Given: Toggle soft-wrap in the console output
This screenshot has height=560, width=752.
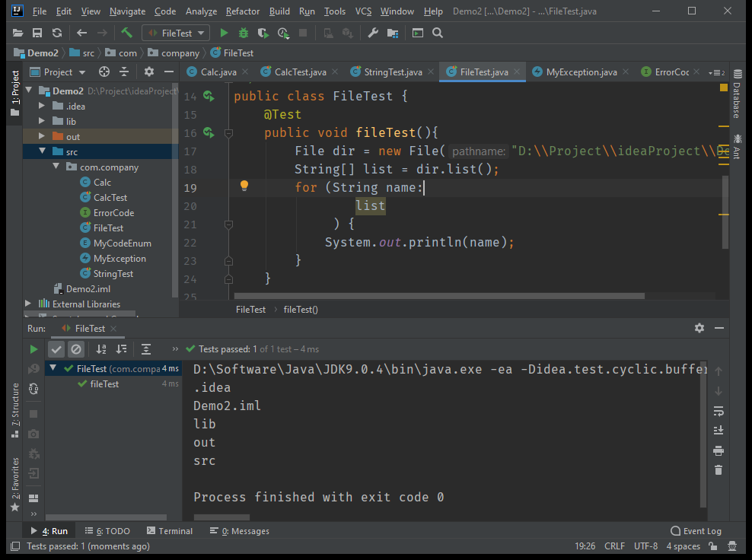Looking at the screenshot, I should coord(719,412).
